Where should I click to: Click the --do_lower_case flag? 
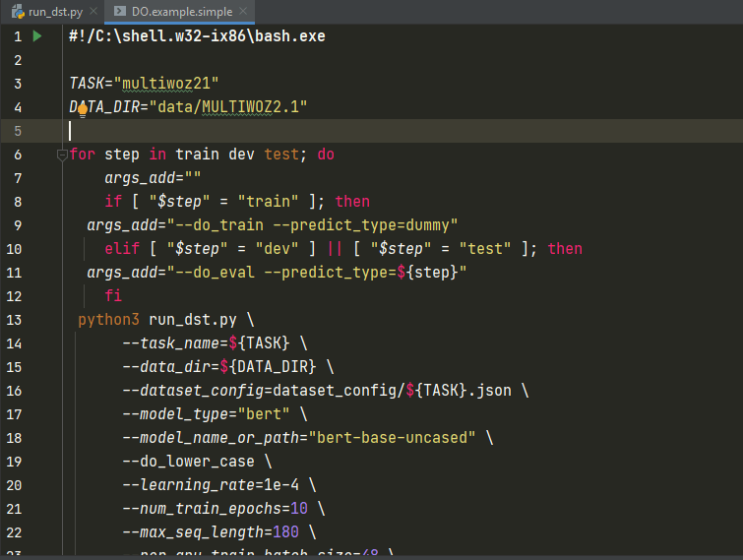click(x=189, y=462)
